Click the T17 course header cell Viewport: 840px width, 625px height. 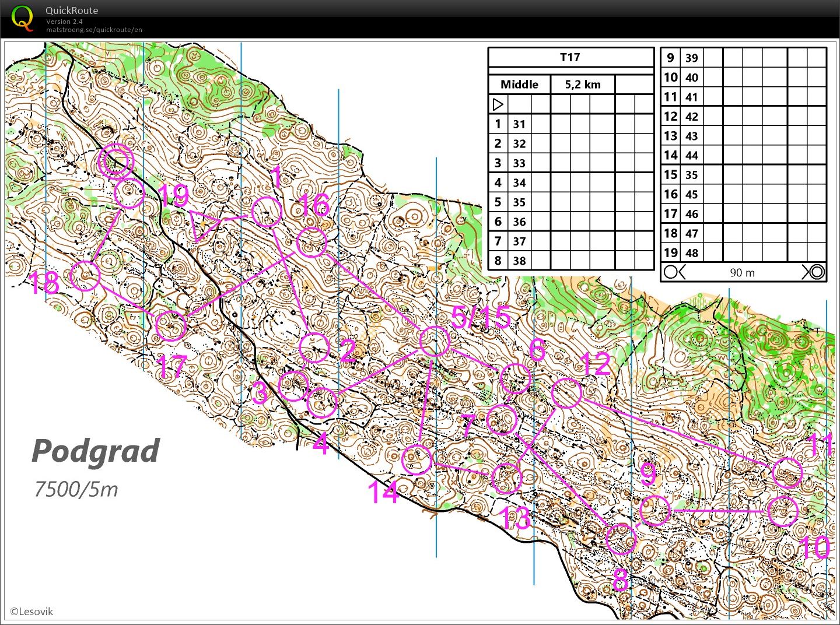pos(570,57)
